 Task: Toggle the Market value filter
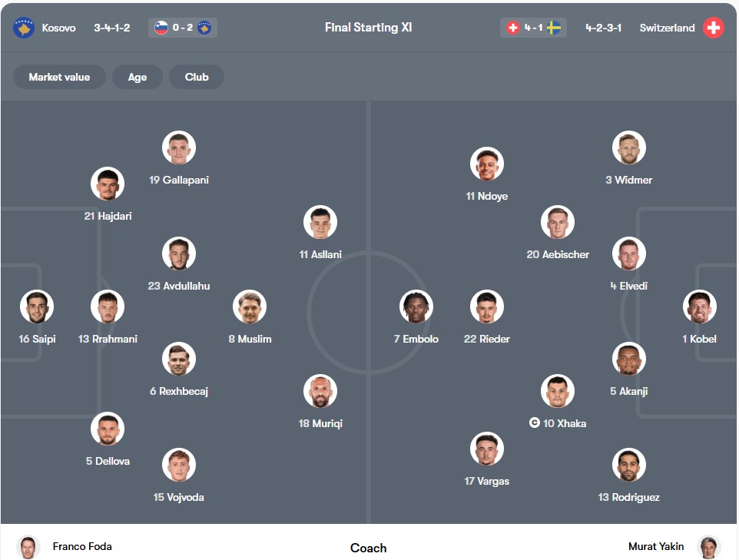pos(59,77)
